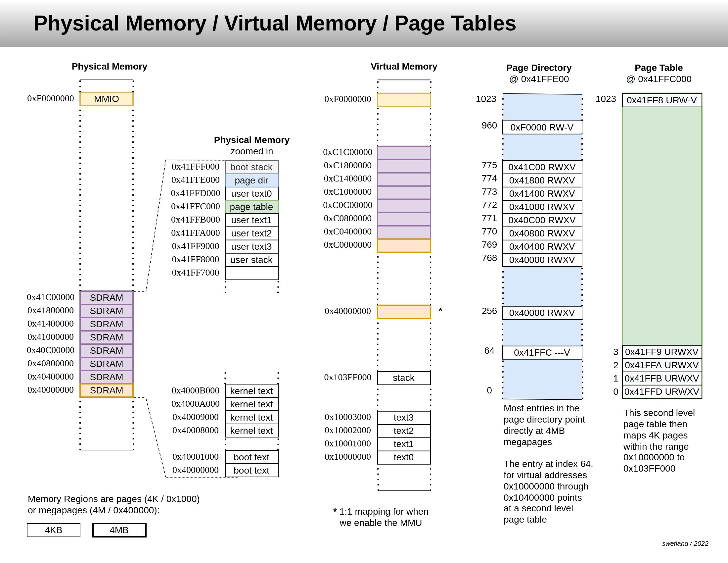Click the MMIO block in Physical Memory
This screenshot has width=728, height=563.
tap(106, 99)
